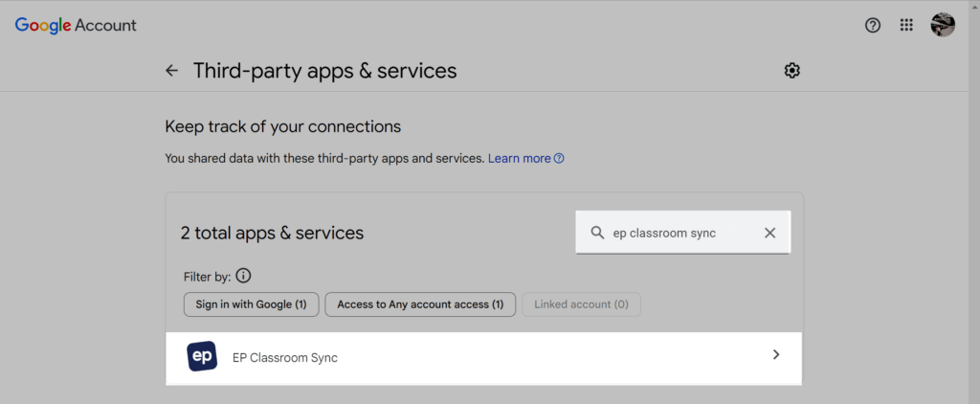This screenshot has width=980, height=404.
Task: Click the 2 total apps & services text
Action: 272,234
